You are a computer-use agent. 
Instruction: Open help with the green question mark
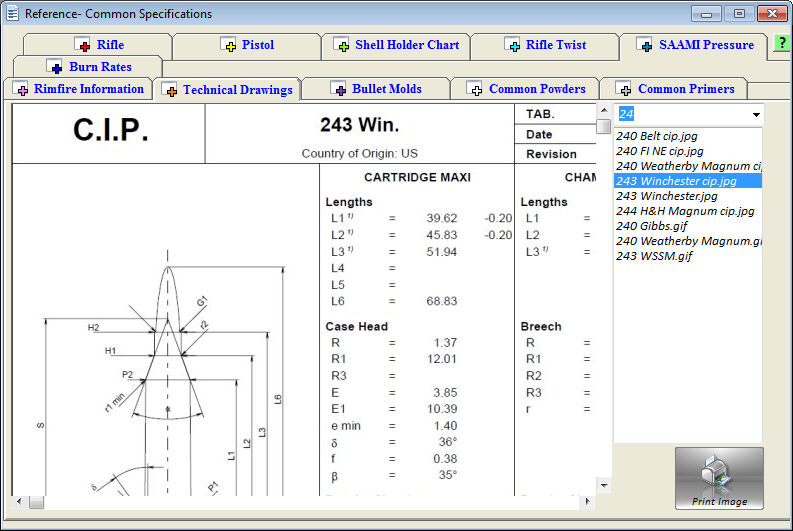tap(782, 42)
